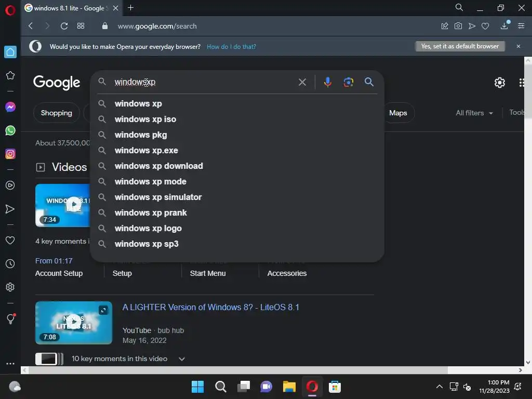532x399 pixels.
Task: Open Microsoft Store from taskbar
Action: click(335, 387)
